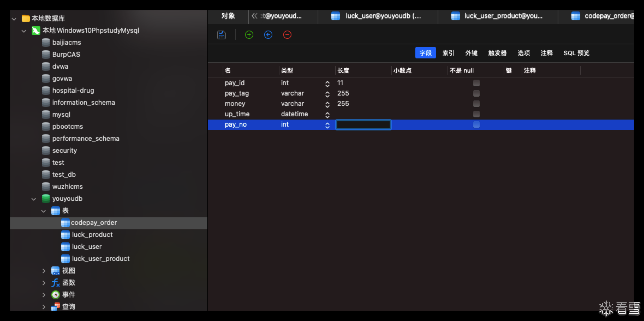Select the 对象 objects tab
This screenshot has height=321, width=644.
point(228,16)
